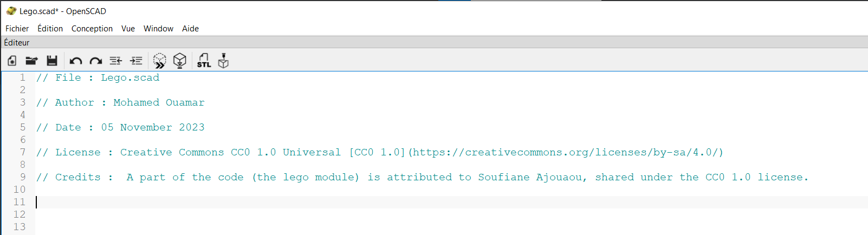Click the New file icon
Viewport: 868px width, 235px height.
pyautogui.click(x=12, y=61)
